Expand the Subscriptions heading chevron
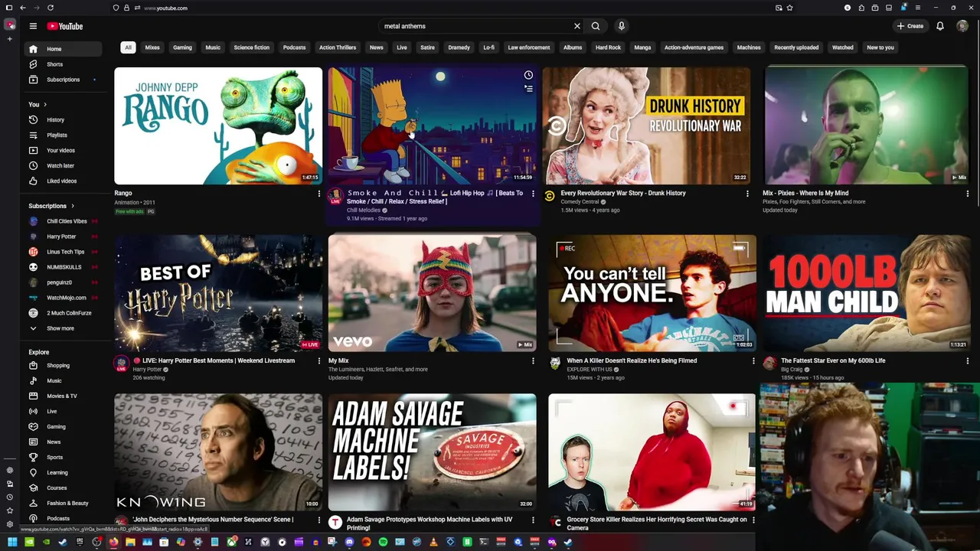This screenshot has height=551, width=980. click(x=73, y=206)
